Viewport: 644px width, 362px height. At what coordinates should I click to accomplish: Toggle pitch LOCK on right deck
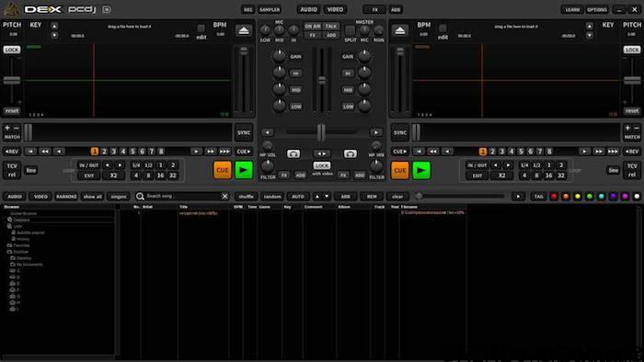click(x=632, y=50)
